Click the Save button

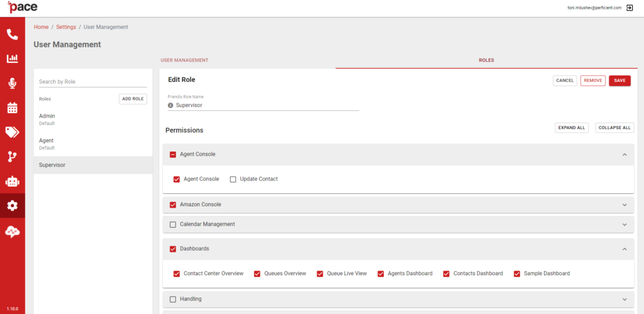[619, 81]
